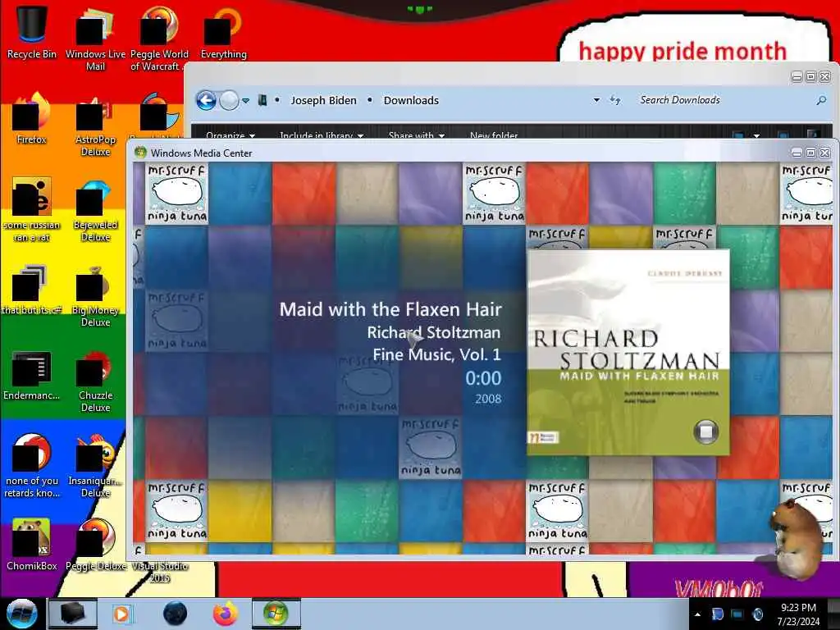Screen dimensions: 840x630
Task: Open the 'none of you...' desktop shortcut
Action: click(x=32, y=466)
